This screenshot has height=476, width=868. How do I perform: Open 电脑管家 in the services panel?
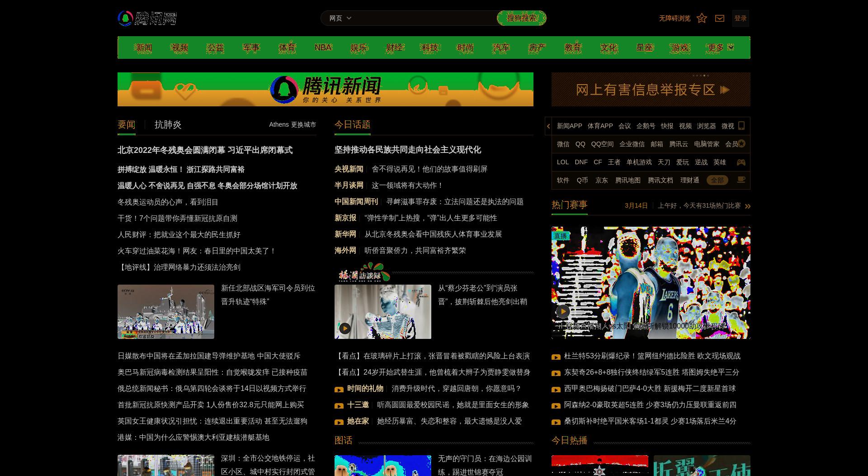[707, 144]
